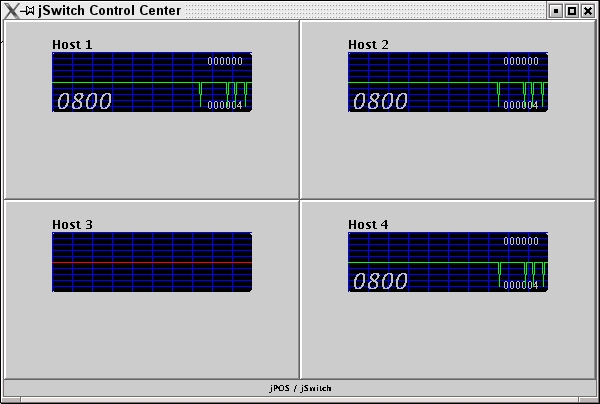
Task: Click the 000000 counter in Host 1 monitor
Action: (x=225, y=61)
